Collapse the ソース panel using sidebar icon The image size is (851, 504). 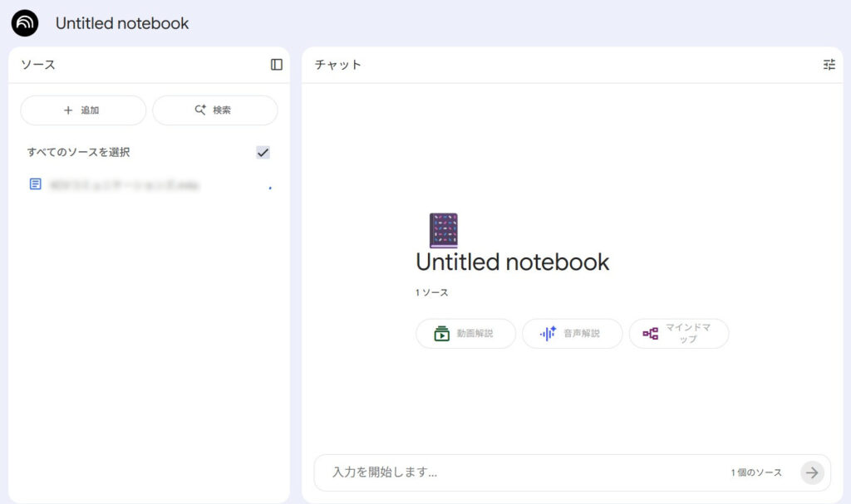tap(277, 65)
